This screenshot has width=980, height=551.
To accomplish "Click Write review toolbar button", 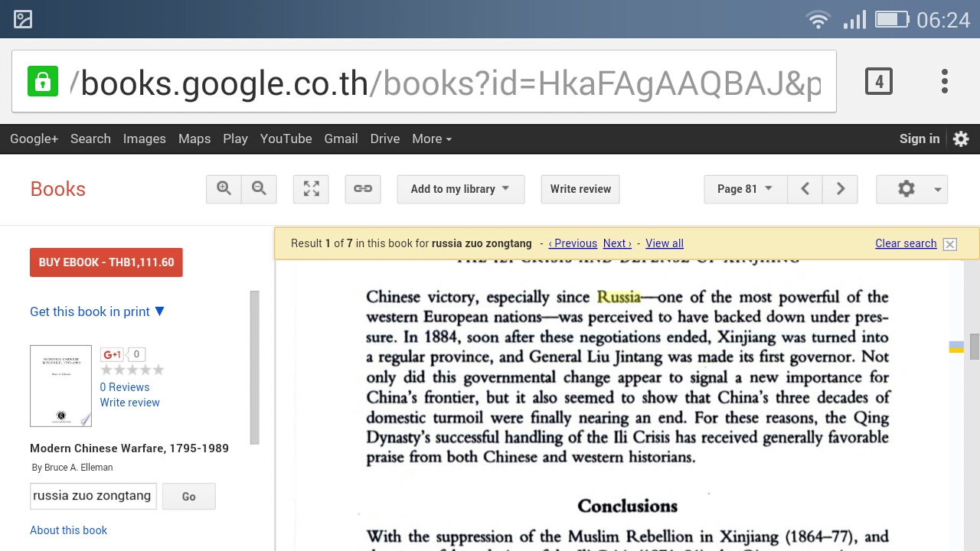I will coord(580,189).
